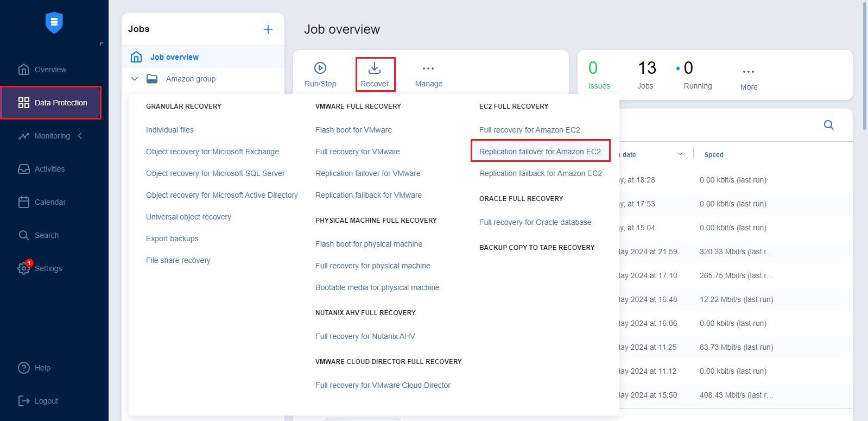Click the Run/Stop play icon
This screenshot has width=868, height=421.
pyautogui.click(x=320, y=68)
